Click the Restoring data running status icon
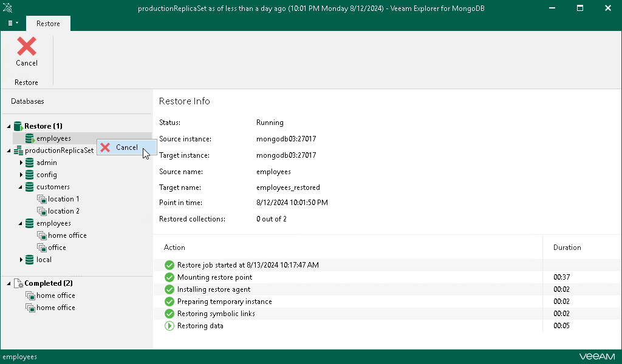622x364 pixels. pos(169,326)
